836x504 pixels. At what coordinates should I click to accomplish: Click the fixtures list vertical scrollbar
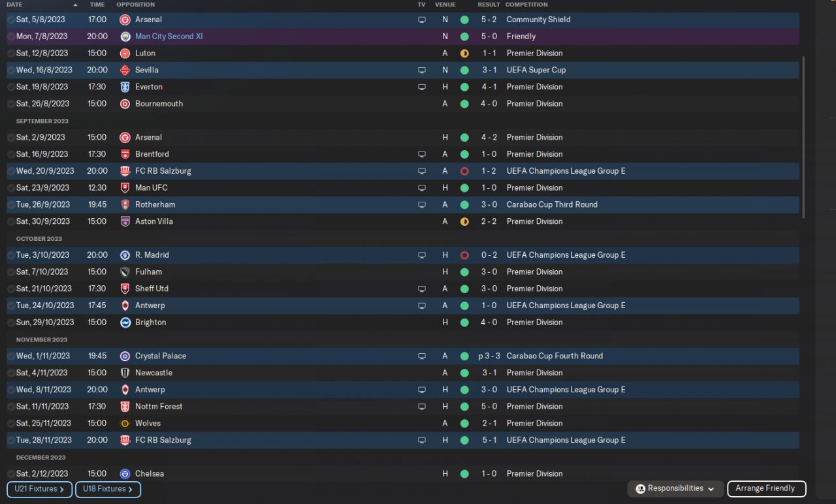coord(804,137)
